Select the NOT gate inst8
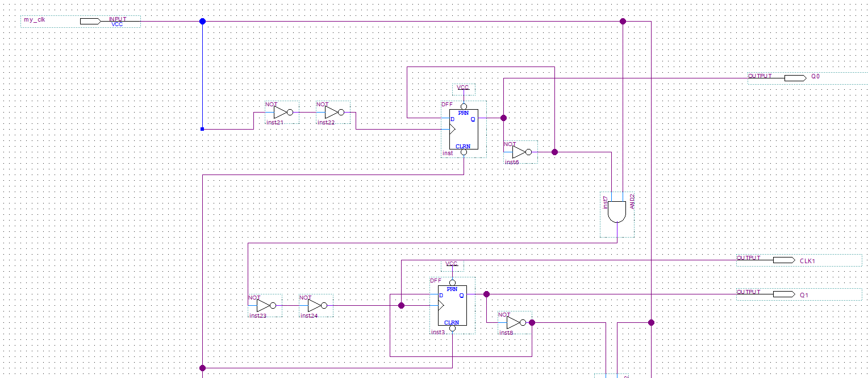Screen dimensions: 868x378 point(512,322)
